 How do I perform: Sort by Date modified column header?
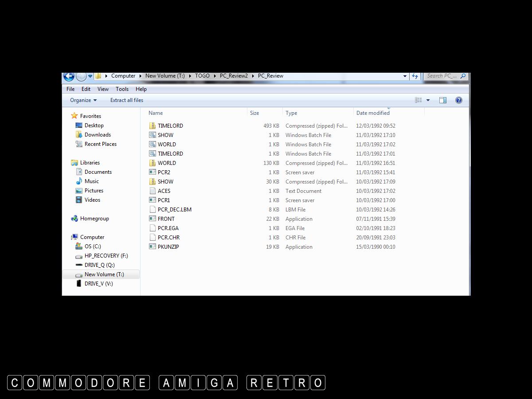(x=373, y=113)
